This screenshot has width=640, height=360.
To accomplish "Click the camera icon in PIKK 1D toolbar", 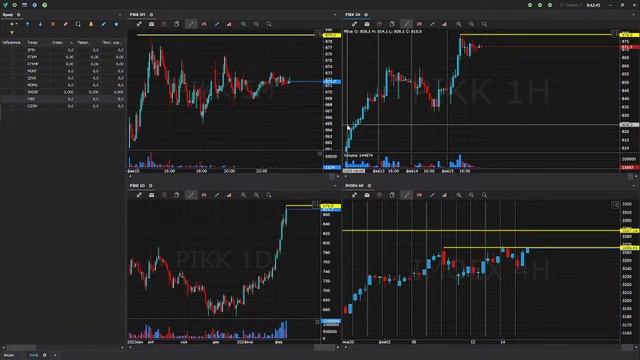I will 151,195.
